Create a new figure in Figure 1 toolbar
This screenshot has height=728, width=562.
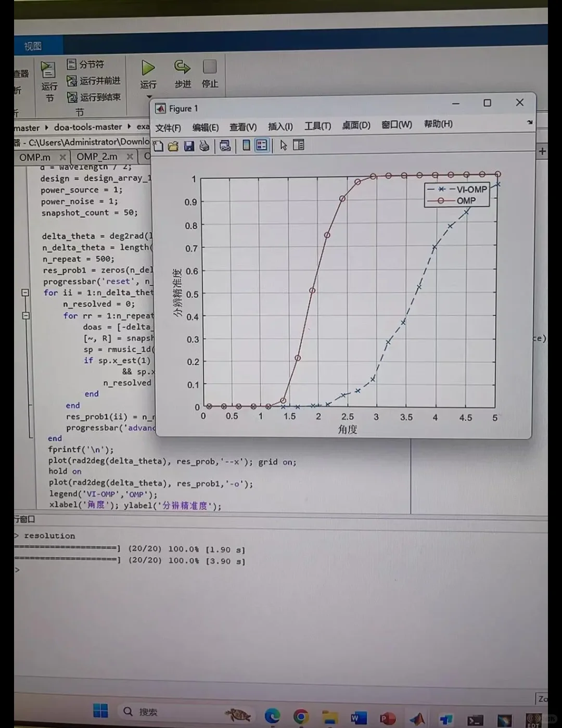pyautogui.click(x=158, y=146)
